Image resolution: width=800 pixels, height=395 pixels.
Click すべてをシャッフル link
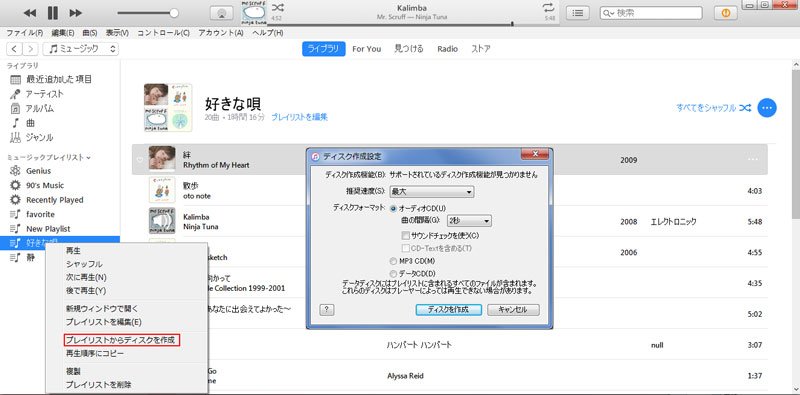pyautogui.click(x=713, y=108)
